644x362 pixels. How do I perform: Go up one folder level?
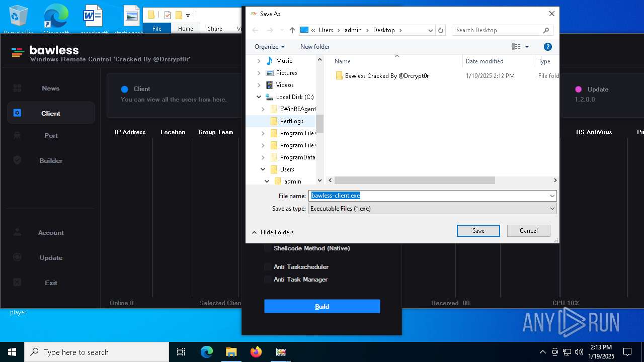[292, 30]
